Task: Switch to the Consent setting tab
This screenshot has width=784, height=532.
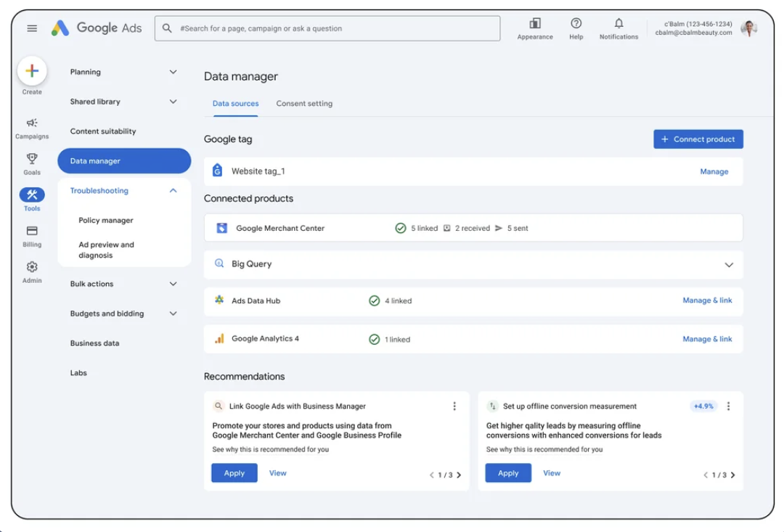Action: (x=304, y=104)
